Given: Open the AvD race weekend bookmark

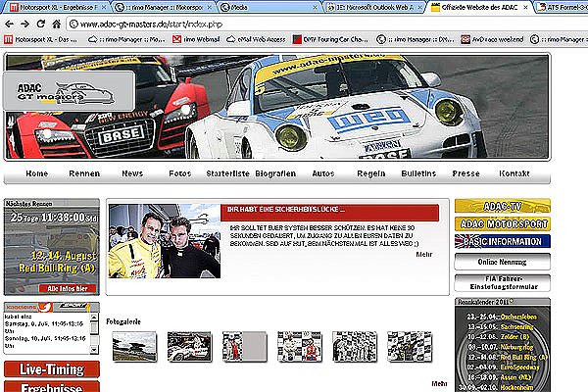Looking at the screenshot, I should click(x=492, y=39).
